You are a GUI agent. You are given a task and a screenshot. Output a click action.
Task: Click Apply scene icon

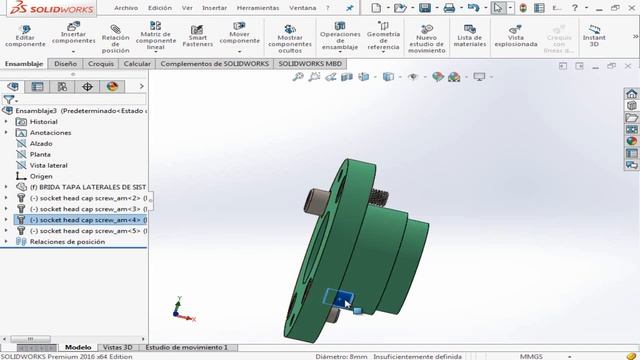tap(454, 77)
